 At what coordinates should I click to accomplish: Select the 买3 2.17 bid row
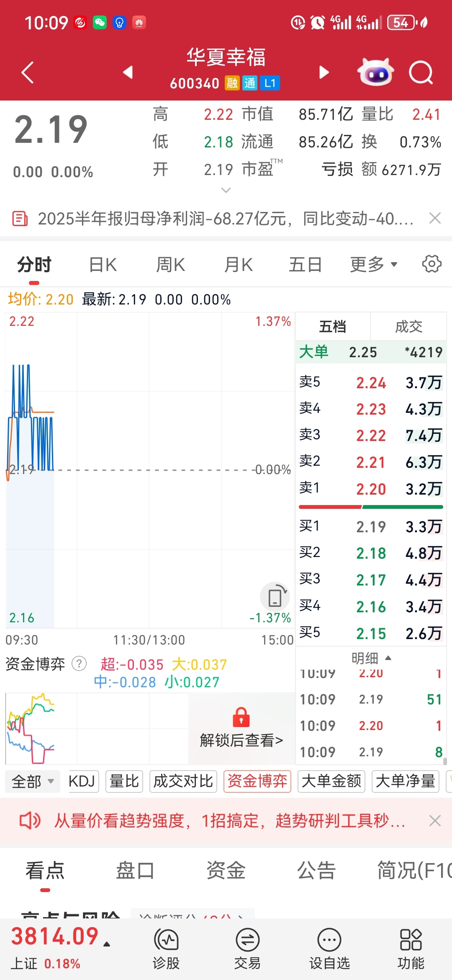click(x=371, y=580)
